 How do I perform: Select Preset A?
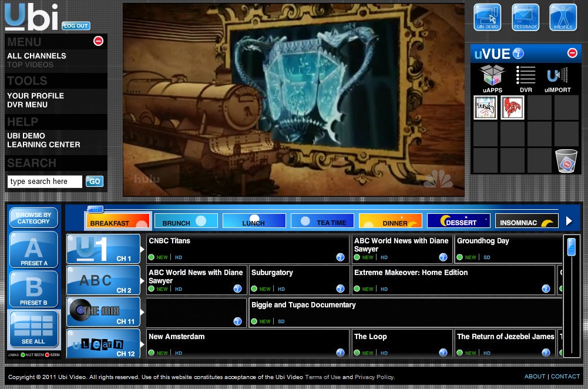pyautogui.click(x=33, y=250)
